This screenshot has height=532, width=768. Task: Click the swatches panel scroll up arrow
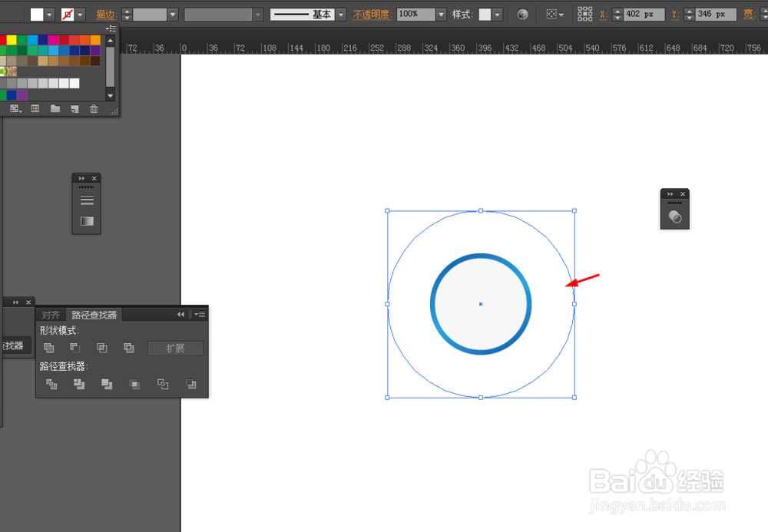[x=110, y=40]
